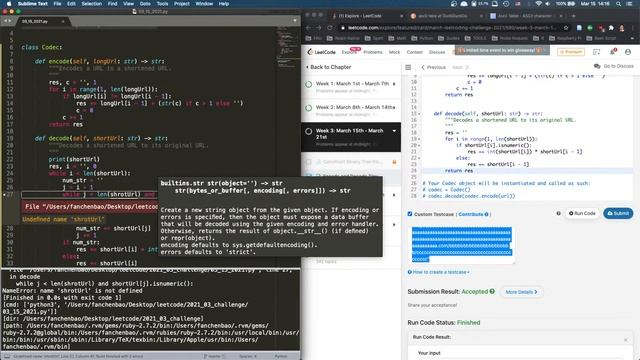This screenshot has width=640, height=360.
Task: Click the info icon next to Contribute
Action: click(x=486, y=214)
